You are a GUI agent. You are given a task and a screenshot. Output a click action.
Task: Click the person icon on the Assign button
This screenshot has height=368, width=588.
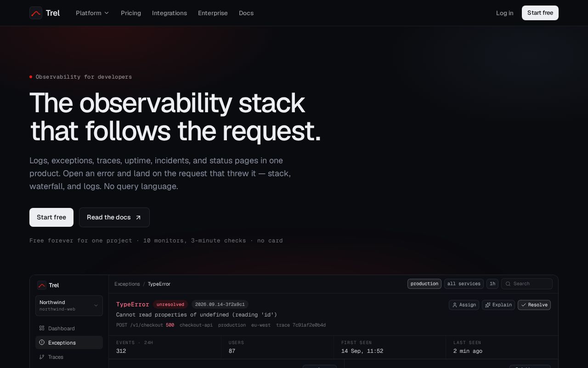coord(455,305)
